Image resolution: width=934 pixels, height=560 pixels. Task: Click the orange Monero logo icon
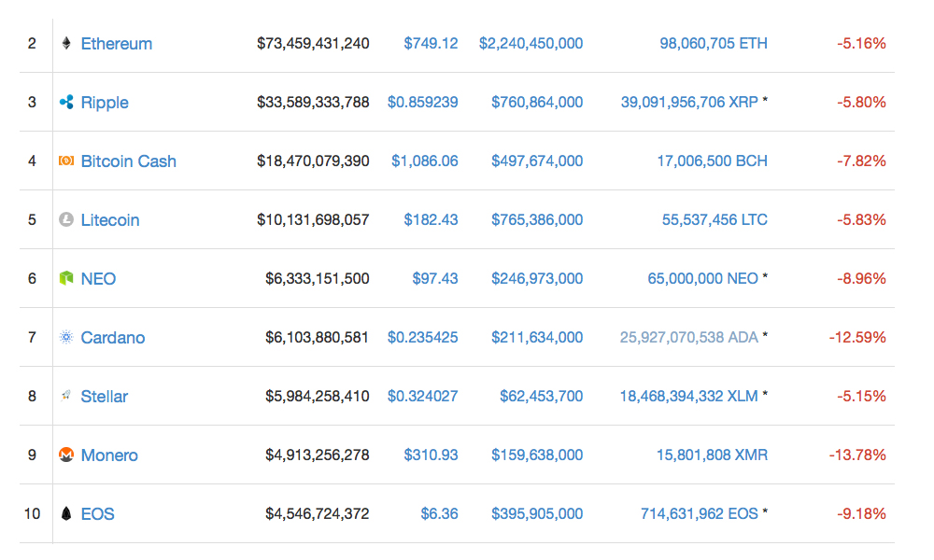66,455
